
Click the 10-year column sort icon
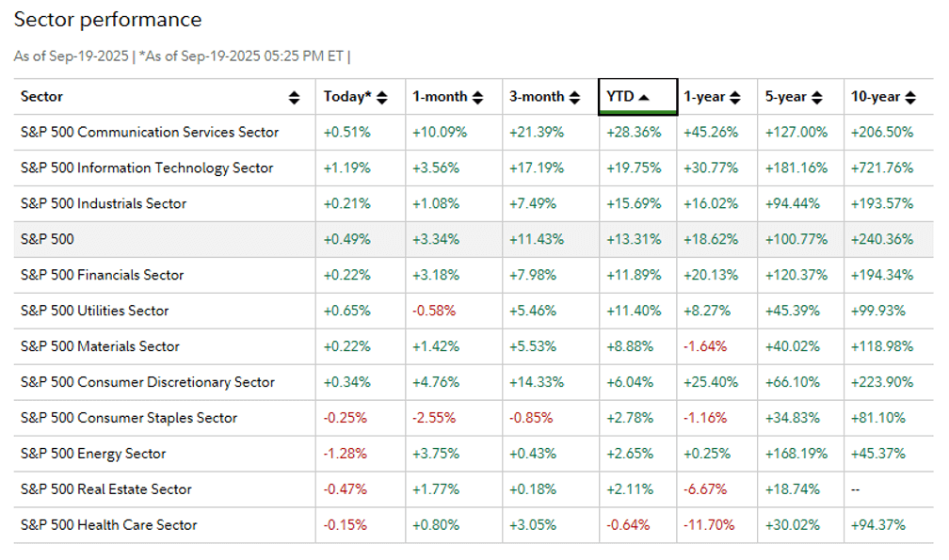(x=909, y=96)
